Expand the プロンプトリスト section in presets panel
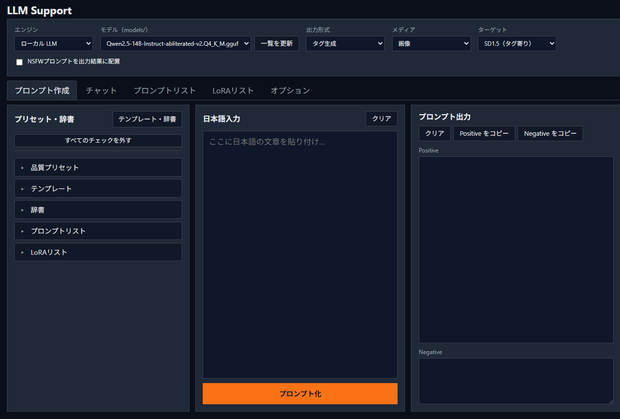This screenshot has width=620, height=419. [x=98, y=231]
